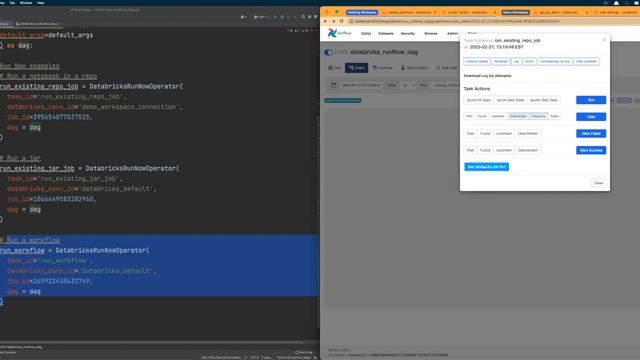The image size is (640, 360).
Task: Click the browser forward arrow
Action: point(333,21)
